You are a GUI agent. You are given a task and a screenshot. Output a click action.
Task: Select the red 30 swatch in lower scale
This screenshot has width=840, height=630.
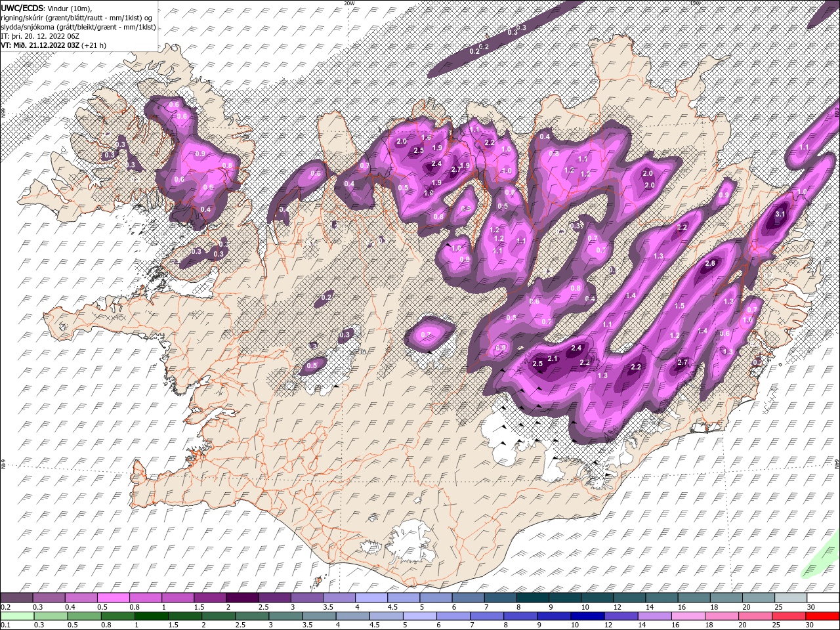click(823, 616)
